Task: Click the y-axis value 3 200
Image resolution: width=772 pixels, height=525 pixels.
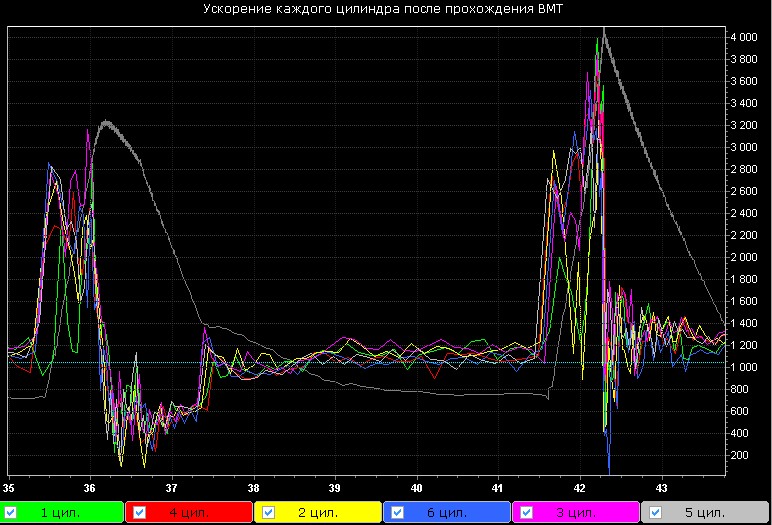Action: pos(744,125)
